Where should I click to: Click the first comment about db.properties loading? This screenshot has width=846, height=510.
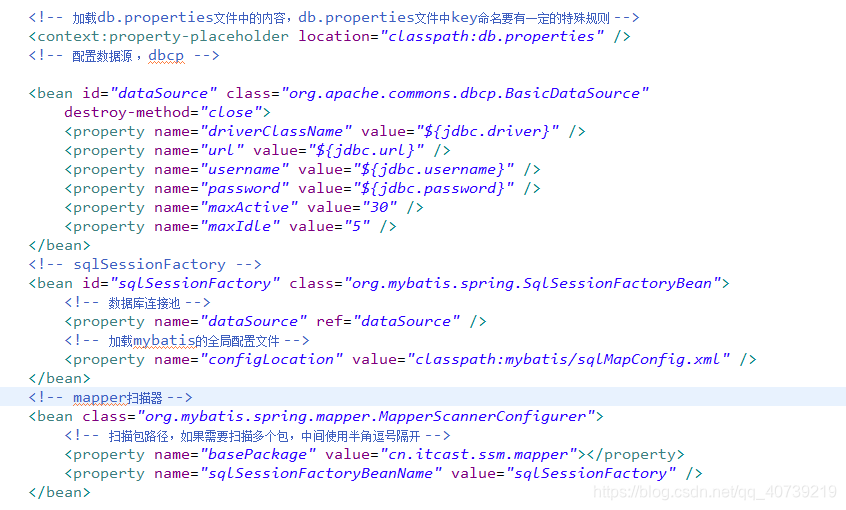click(334, 18)
